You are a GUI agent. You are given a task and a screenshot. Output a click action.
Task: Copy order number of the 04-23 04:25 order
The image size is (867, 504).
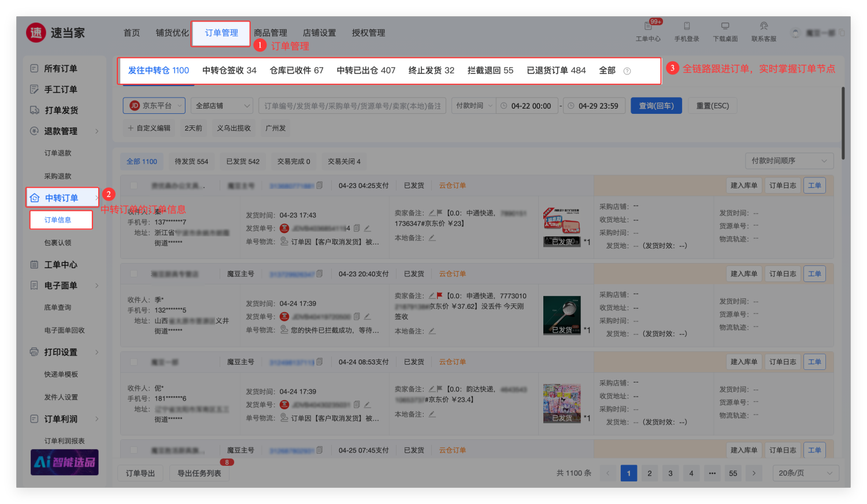pos(320,186)
